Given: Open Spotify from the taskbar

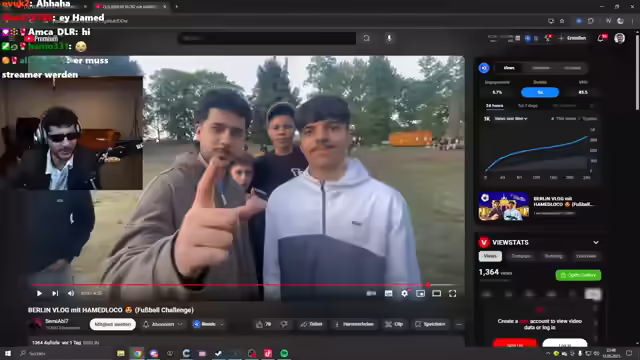Looking at the screenshot, I should tap(284, 353).
